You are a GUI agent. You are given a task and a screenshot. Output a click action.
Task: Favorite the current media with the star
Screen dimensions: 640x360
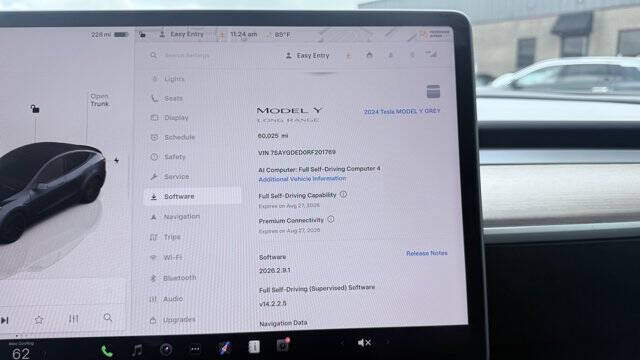coord(39,320)
